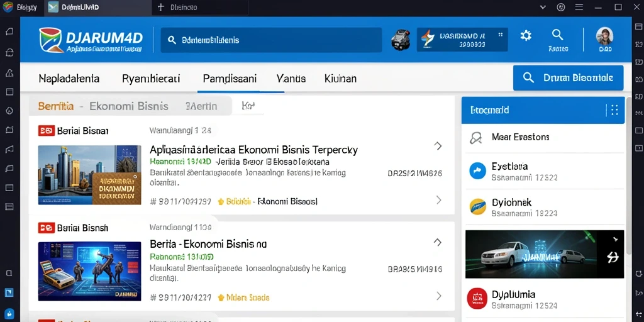Click the blue "Druai Bieartale" search button
Image resolution: width=644 pixels, height=322 pixels.
(568, 77)
